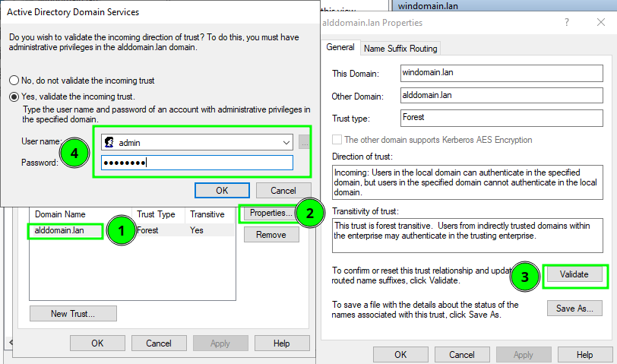Viewport: 617px width, 364px height.
Task: Open the User name dropdown arrow
Action: (x=286, y=142)
